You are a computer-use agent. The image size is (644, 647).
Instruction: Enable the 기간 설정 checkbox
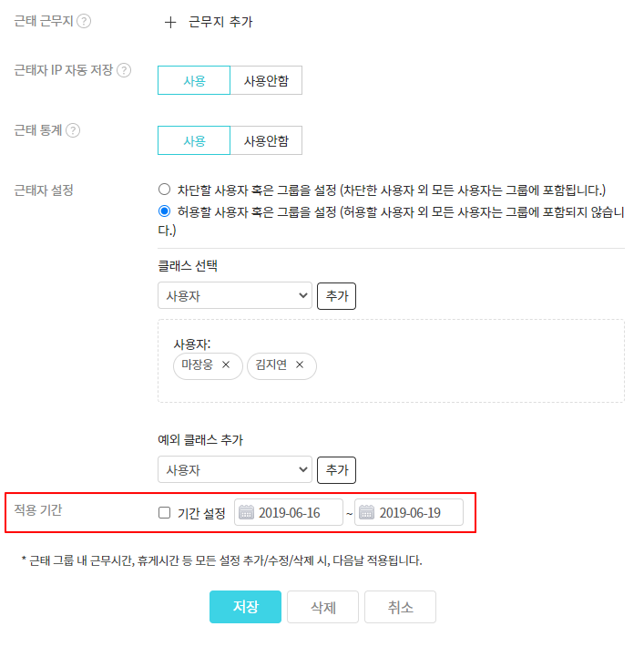[x=165, y=513]
